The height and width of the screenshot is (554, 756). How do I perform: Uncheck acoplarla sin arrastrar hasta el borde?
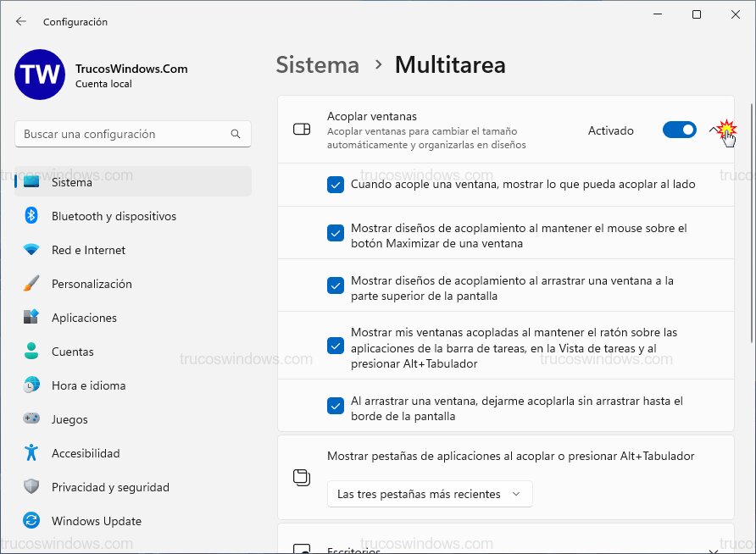[336, 405]
